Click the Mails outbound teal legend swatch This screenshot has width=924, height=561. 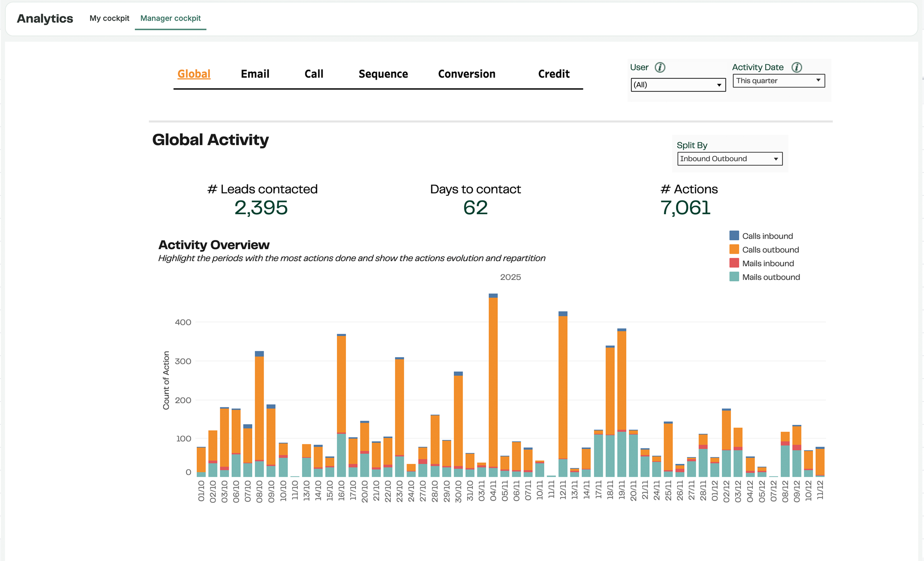pyautogui.click(x=734, y=277)
